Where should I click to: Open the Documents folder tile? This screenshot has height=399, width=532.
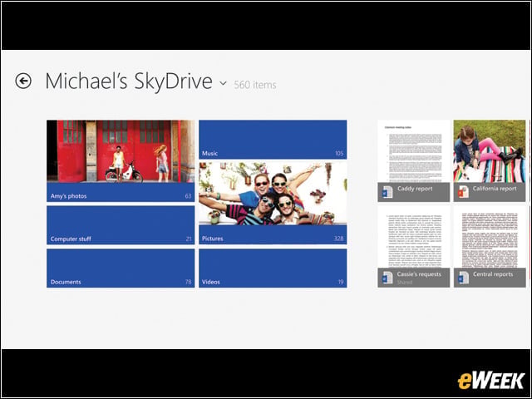(121, 268)
